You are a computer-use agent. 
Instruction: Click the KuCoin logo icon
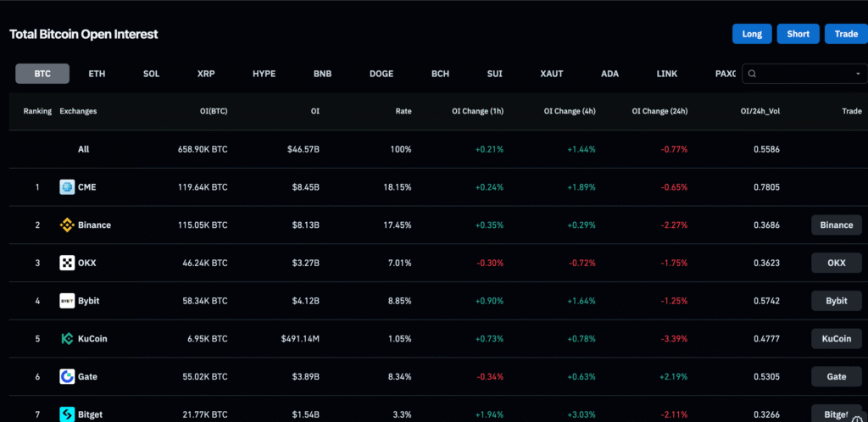click(x=67, y=339)
